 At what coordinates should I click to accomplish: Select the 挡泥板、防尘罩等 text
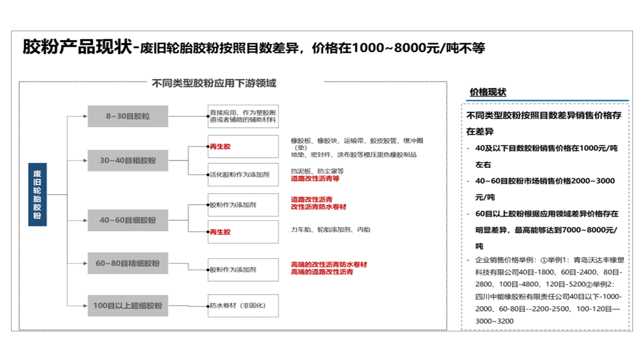point(317,171)
